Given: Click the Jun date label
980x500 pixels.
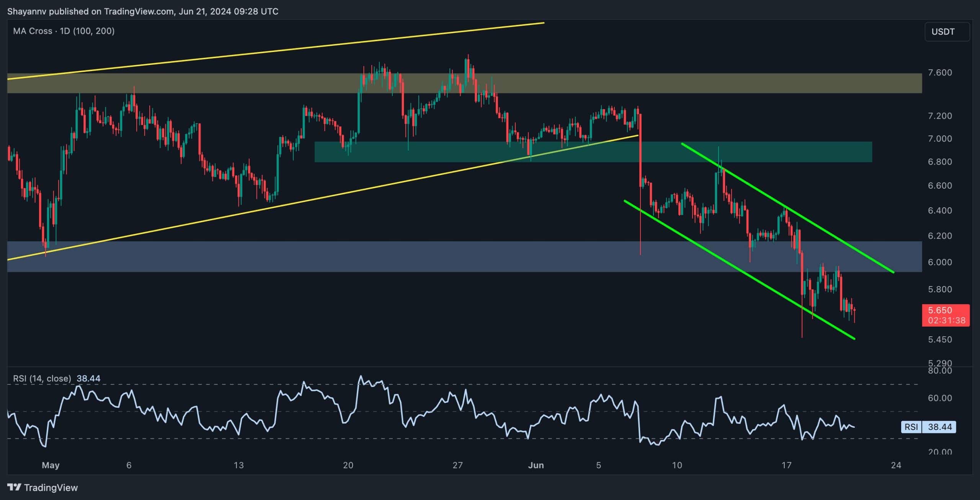Looking at the screenshot, I should [536, 465].
